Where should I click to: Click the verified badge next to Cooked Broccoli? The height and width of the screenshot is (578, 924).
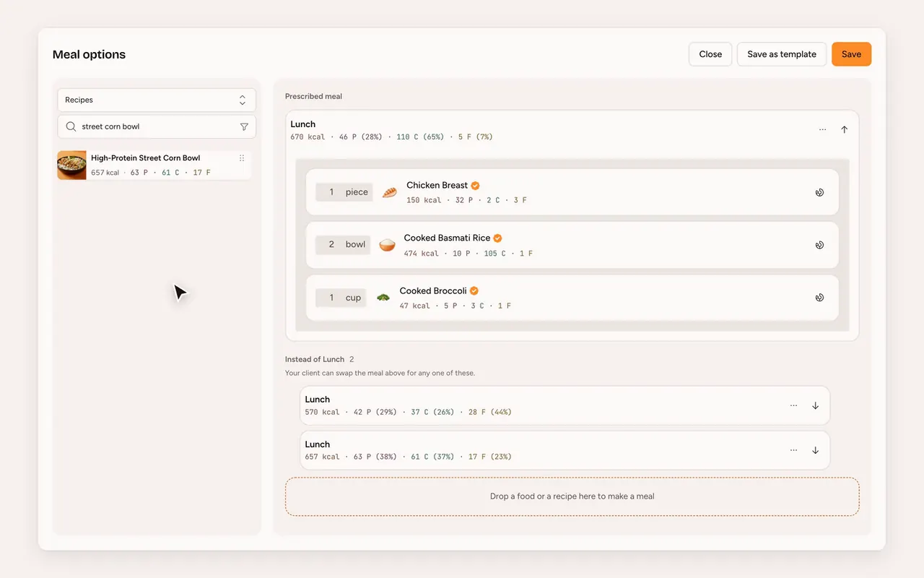474,291
